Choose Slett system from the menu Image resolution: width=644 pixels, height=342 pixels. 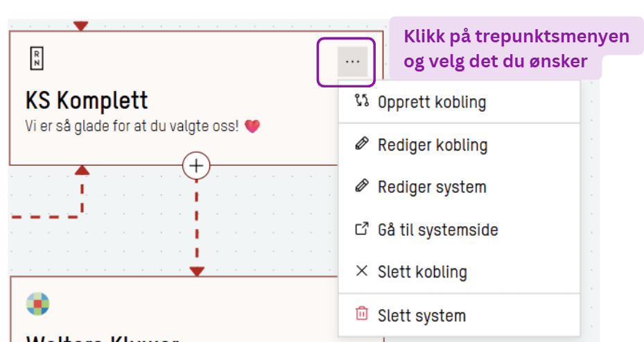[421, 316]
